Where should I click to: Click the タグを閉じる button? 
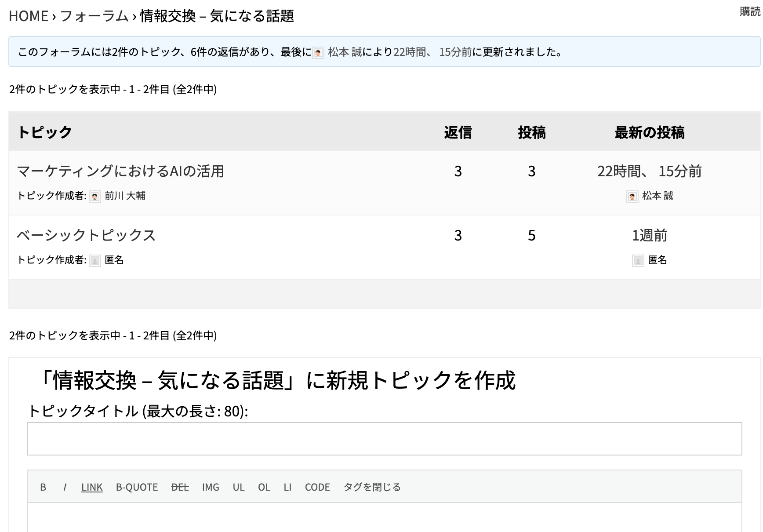tap(372, 487)
